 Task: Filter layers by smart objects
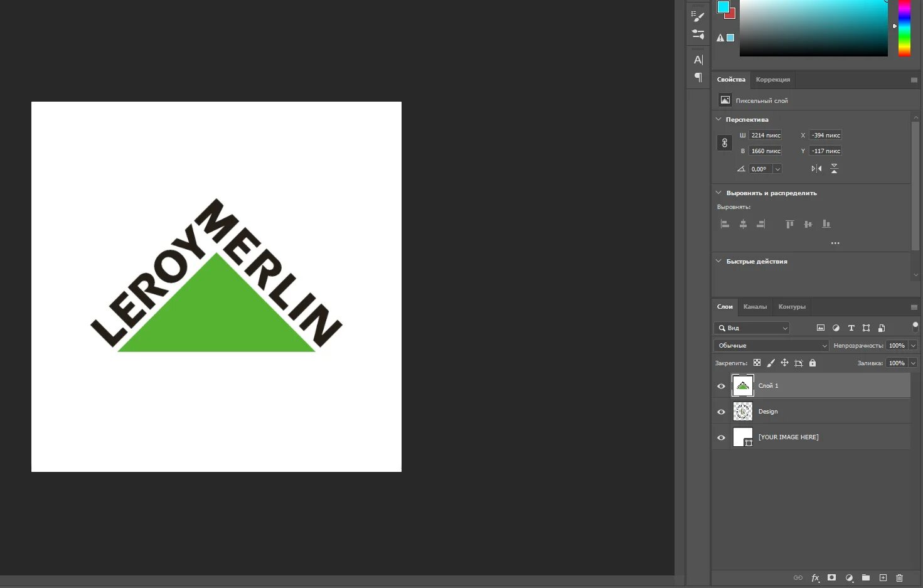(x=882, y=328)
